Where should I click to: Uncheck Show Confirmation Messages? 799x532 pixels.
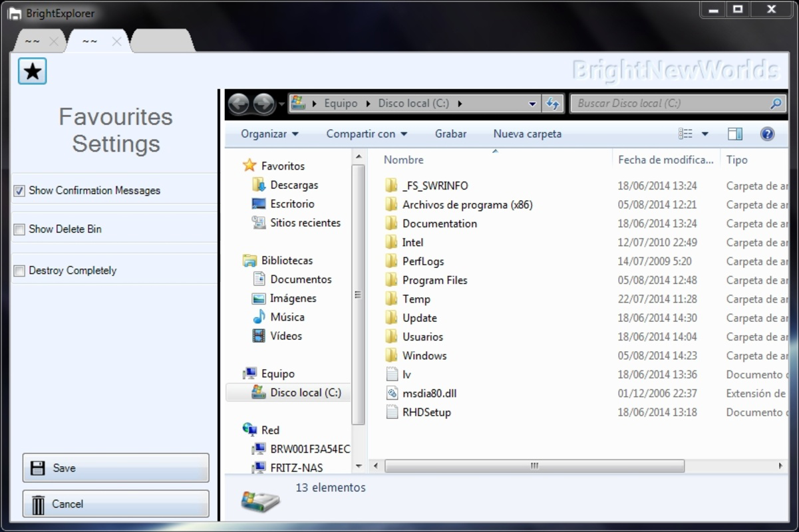coord(19,191)
